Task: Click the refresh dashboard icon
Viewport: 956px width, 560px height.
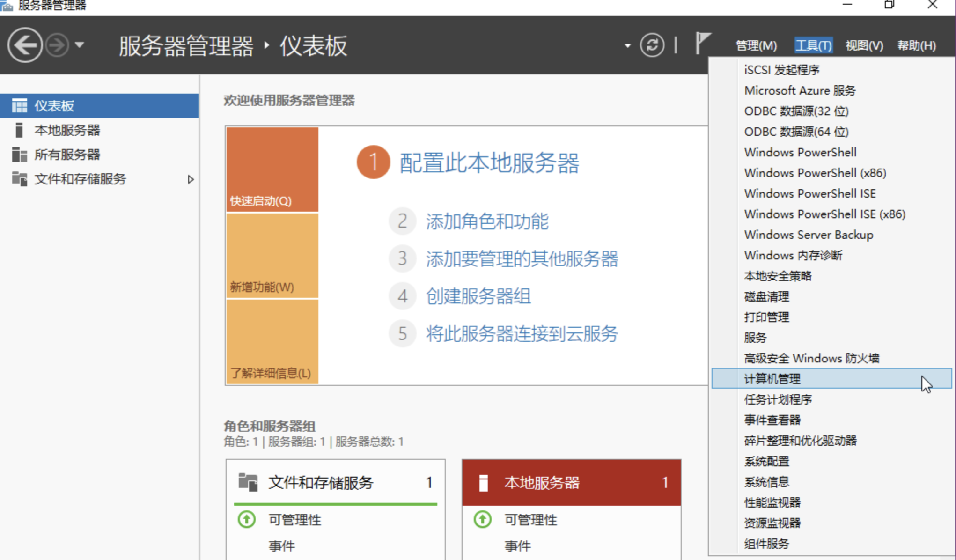Action: click(x=652, y=45)
